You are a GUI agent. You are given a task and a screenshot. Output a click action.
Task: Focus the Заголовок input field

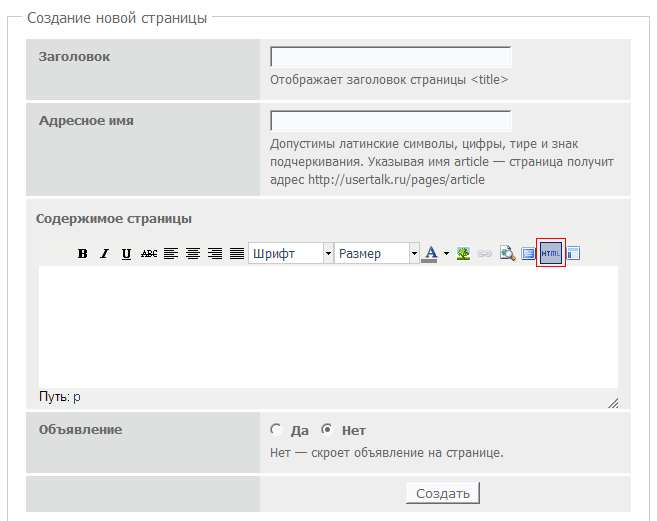click(391, 57)
